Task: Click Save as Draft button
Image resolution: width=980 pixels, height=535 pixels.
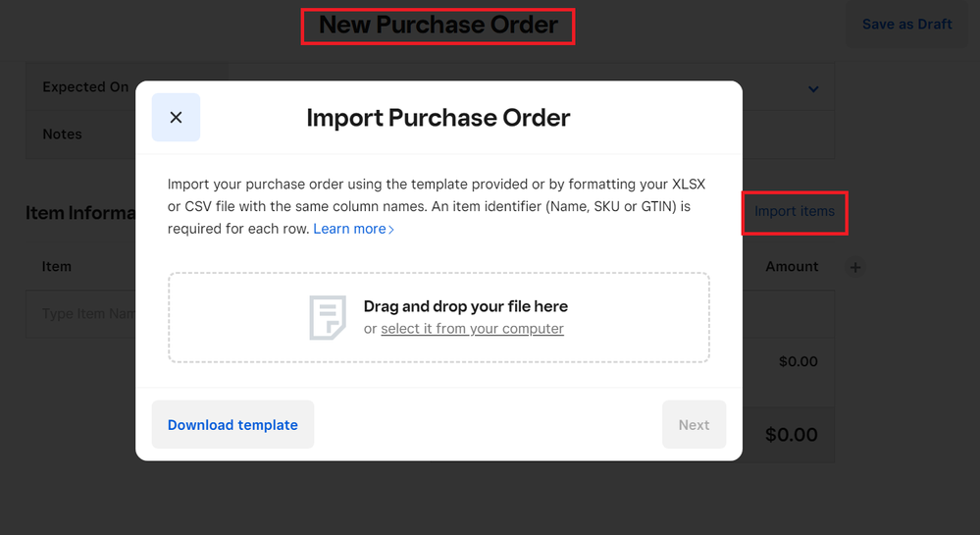Action: 906,25
